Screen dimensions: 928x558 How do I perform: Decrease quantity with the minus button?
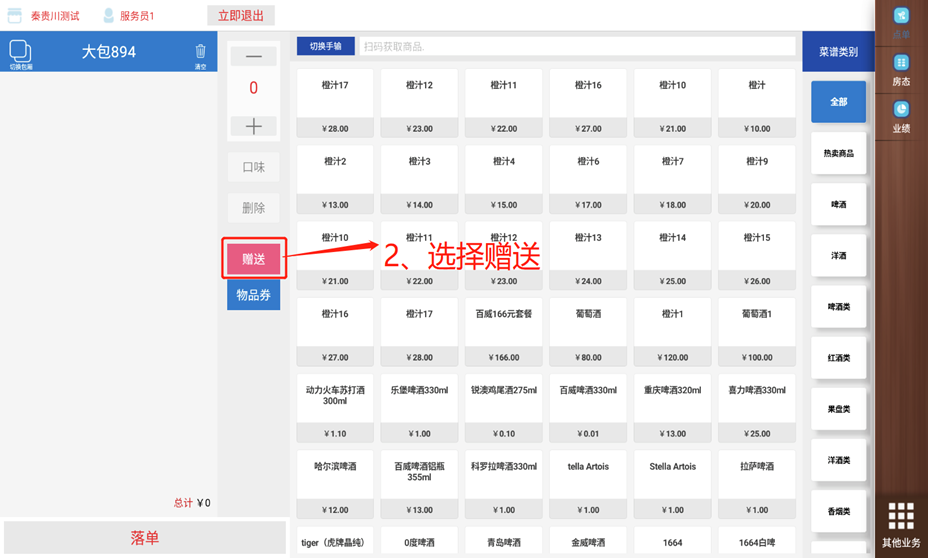(253, 56)
